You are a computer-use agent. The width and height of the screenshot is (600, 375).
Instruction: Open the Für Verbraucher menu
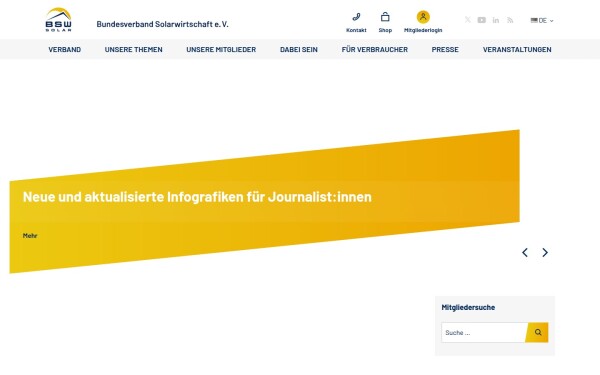(375, 49)
